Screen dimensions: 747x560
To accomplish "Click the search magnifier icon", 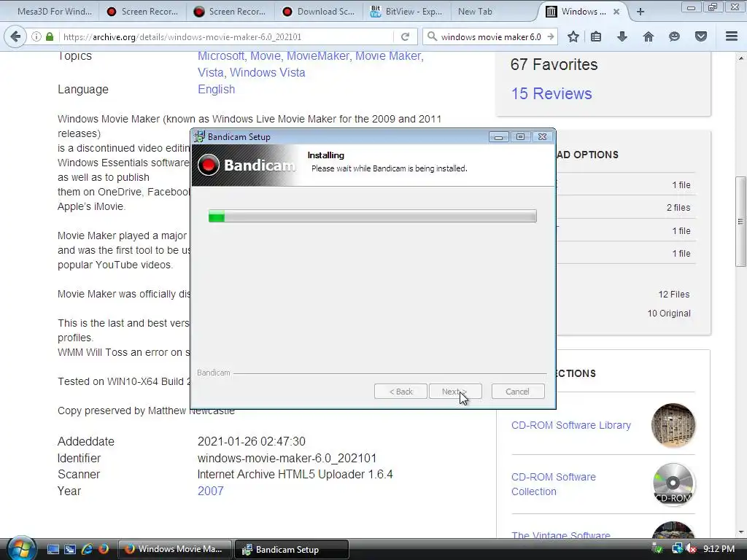I will pyautogui.click(x=432, y=36).
